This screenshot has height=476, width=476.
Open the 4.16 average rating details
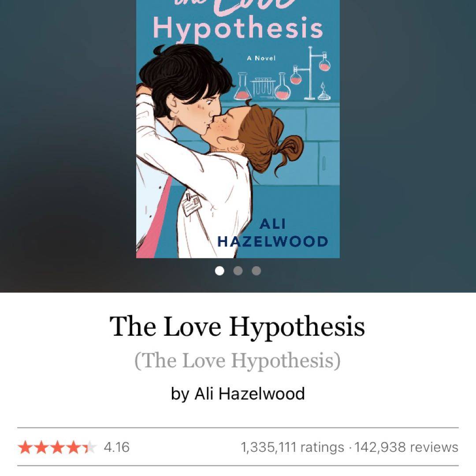click(116, 447)
